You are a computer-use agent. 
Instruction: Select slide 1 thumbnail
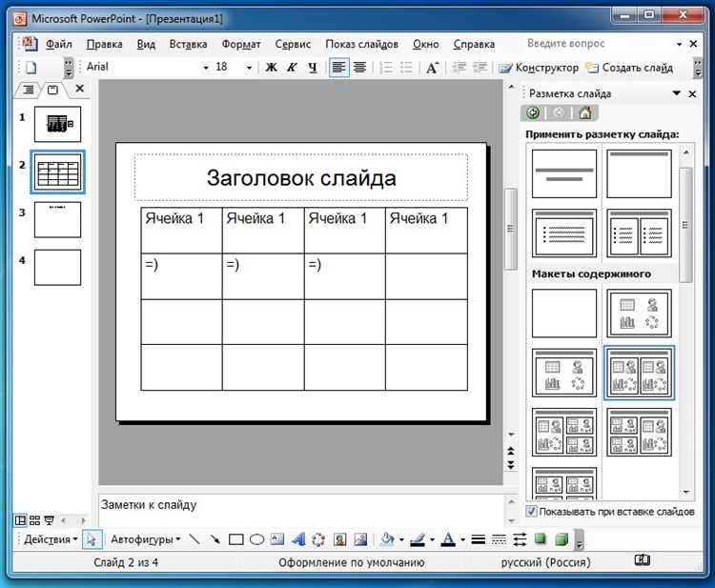click(x=57, y=124)
